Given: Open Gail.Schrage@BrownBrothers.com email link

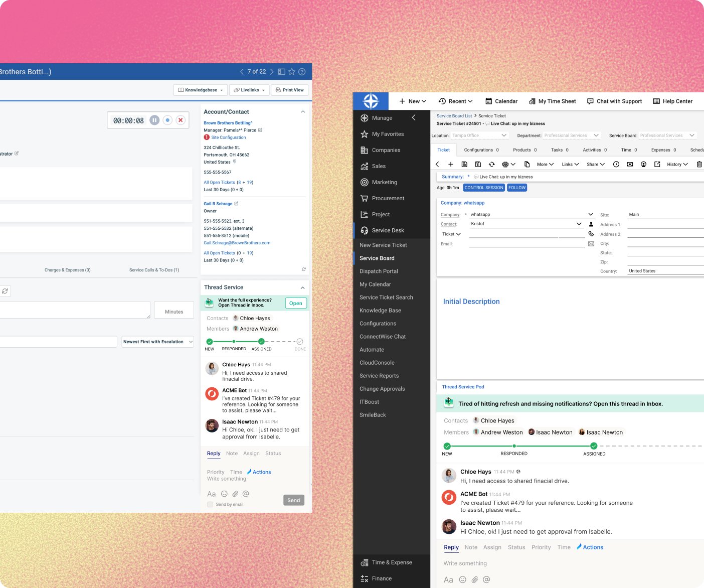Looking at the screenshot, I should pyautogui.click(x=237, y=243).
